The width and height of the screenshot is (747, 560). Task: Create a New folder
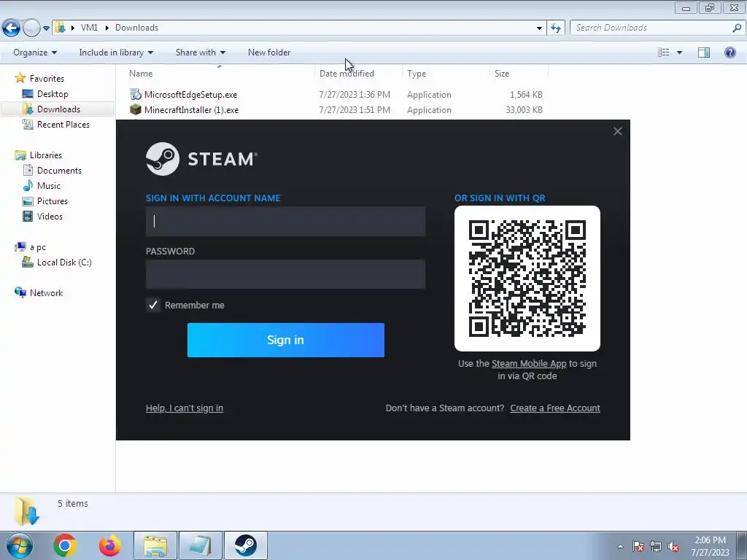tap(269, 52)
